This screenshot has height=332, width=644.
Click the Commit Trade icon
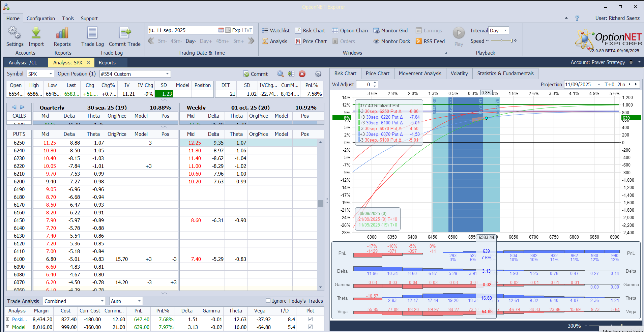(125, 33)
